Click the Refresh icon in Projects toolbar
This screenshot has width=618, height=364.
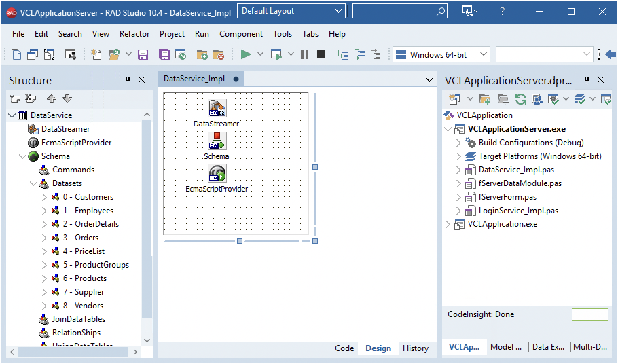point(521,99)
